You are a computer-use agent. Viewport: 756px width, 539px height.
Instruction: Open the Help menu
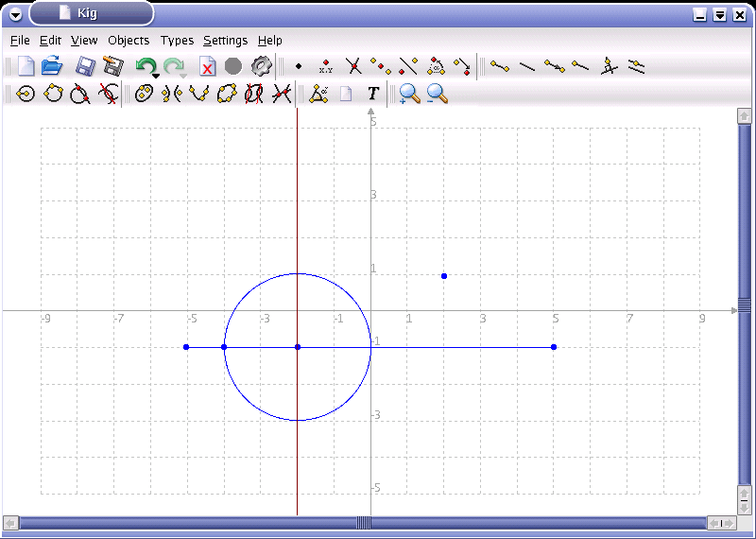pyautogui.click(x=270, y=41)
